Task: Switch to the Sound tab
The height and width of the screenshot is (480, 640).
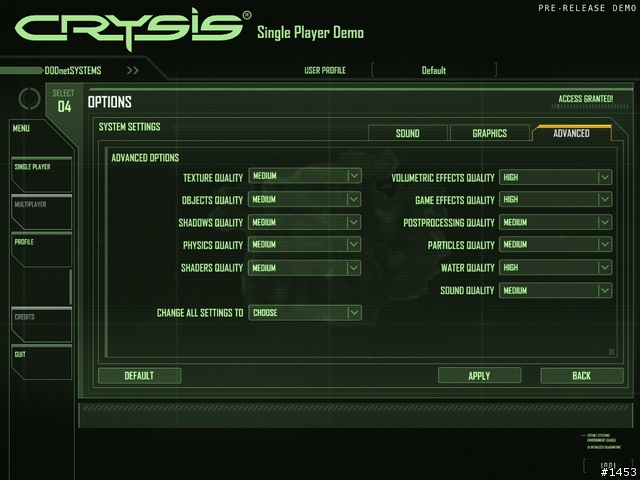Action: coord(407,133)
